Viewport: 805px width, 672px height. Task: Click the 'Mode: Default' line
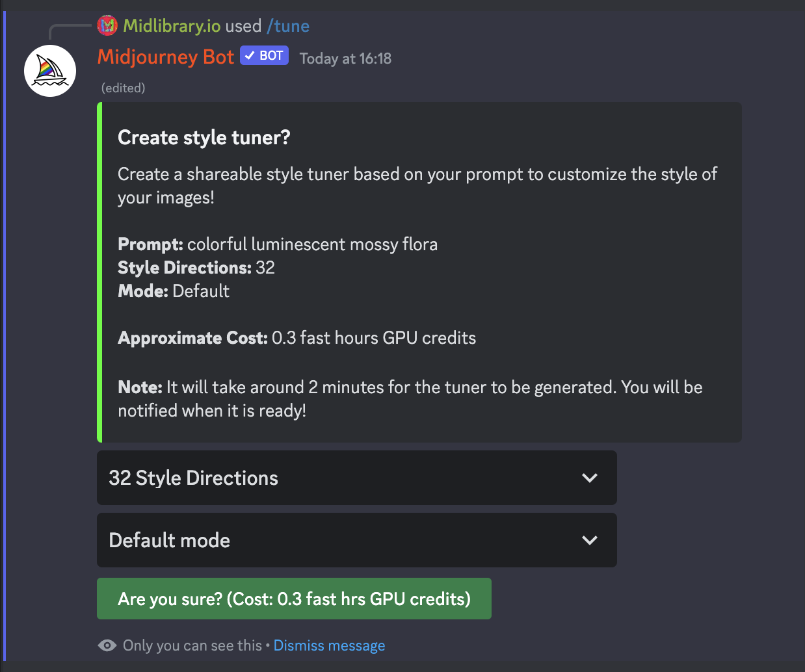[x=174, y=291]
